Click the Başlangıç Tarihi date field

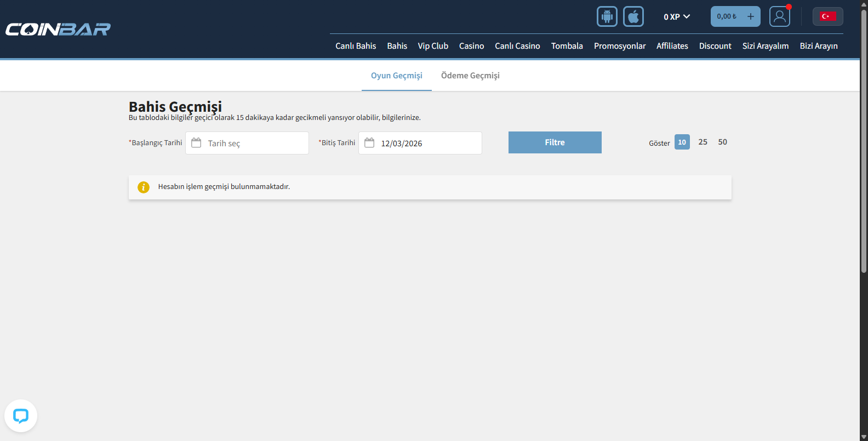coord(247,143)
